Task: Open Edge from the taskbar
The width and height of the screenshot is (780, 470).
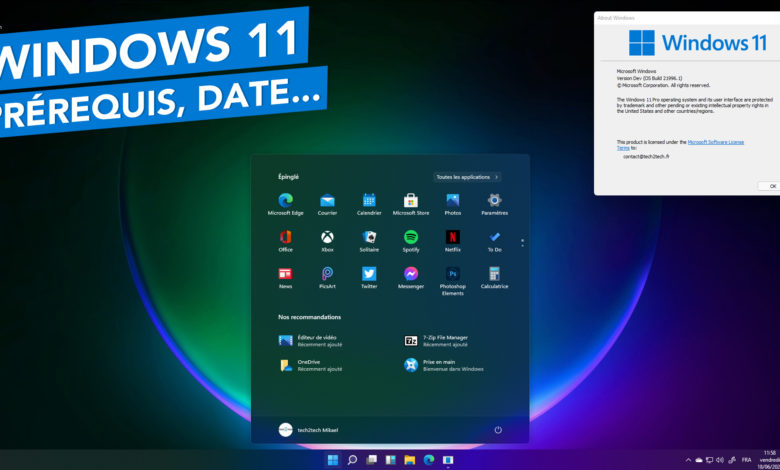Action: (x=429, y=460)
